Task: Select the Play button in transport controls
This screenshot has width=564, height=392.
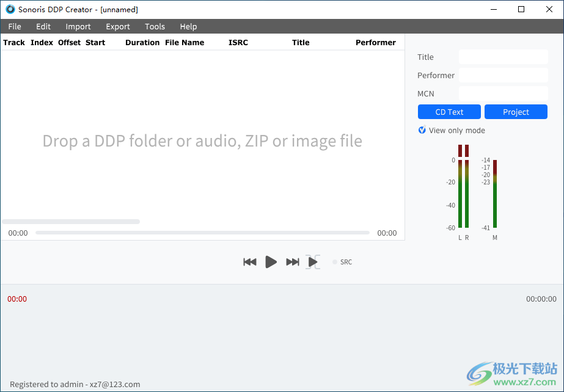Action: (271, 262)
